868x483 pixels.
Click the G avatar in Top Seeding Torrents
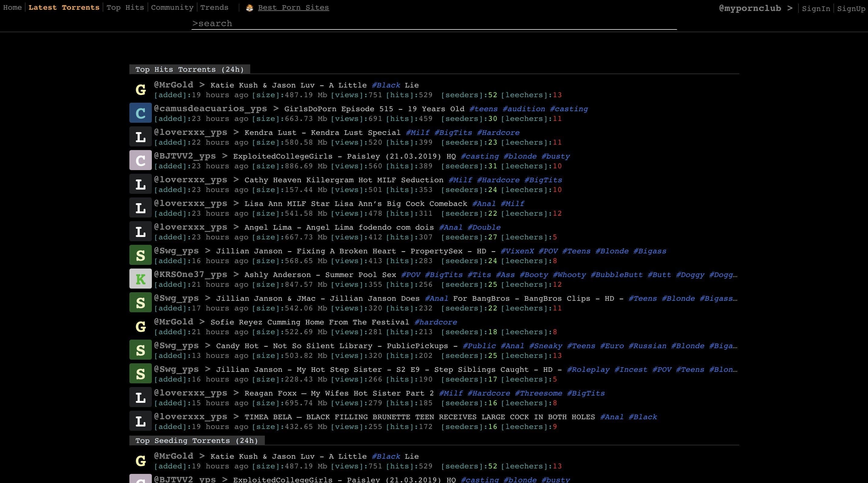140,461
